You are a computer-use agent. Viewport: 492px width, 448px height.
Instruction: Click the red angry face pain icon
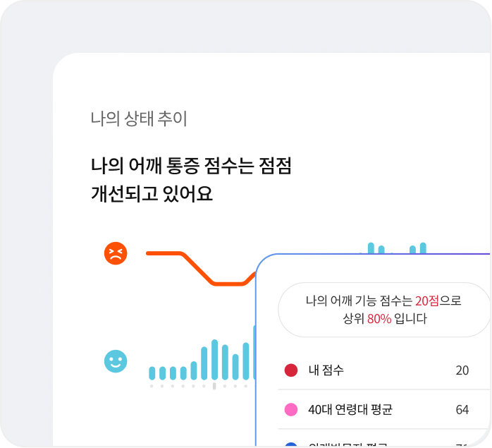tap(115, 253)
